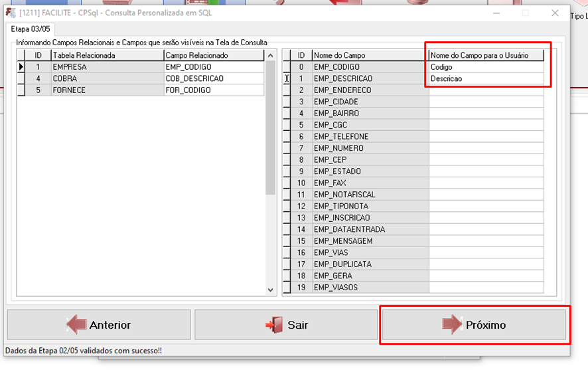Select the EMP_CIDADE field row
The width and height of the screenshot is (588, 372).
(370, 102)
